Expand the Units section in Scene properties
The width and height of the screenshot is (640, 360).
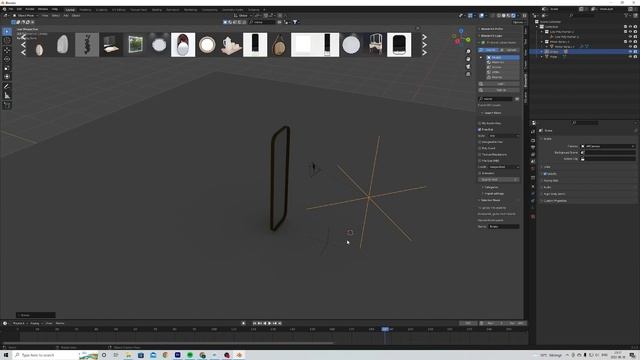pos(547,167)
